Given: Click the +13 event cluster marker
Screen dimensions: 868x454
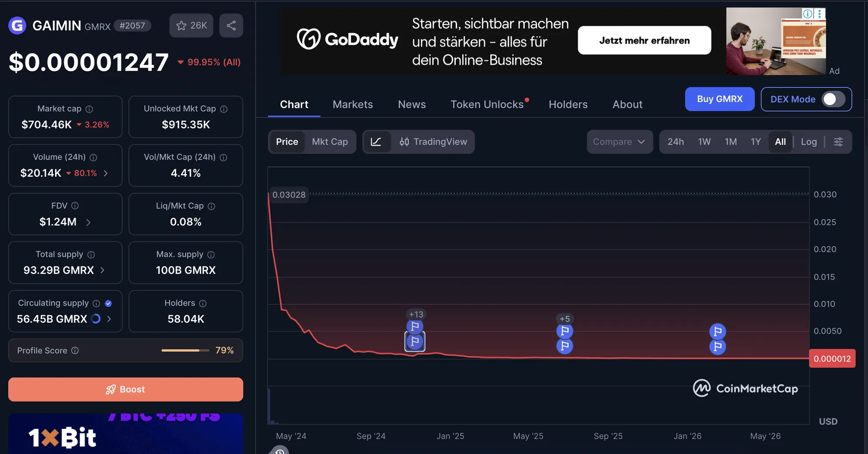Looking at the screenshot, I should coord(416,314).
